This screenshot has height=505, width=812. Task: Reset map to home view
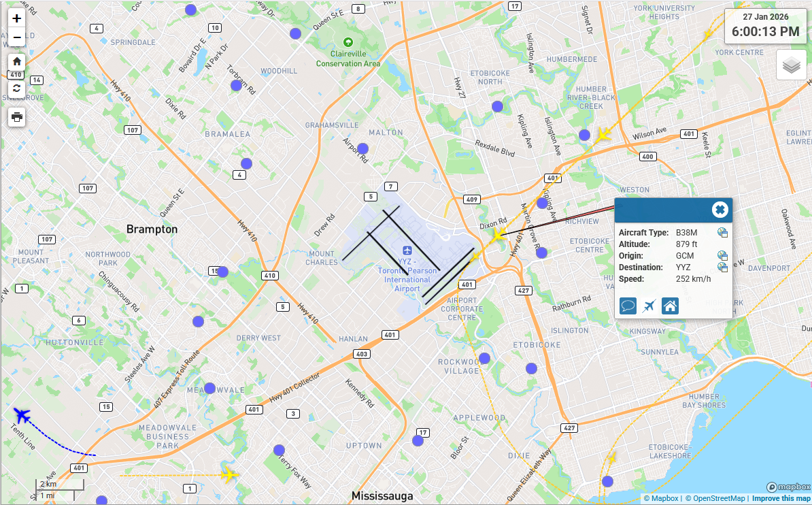point(17,61)
